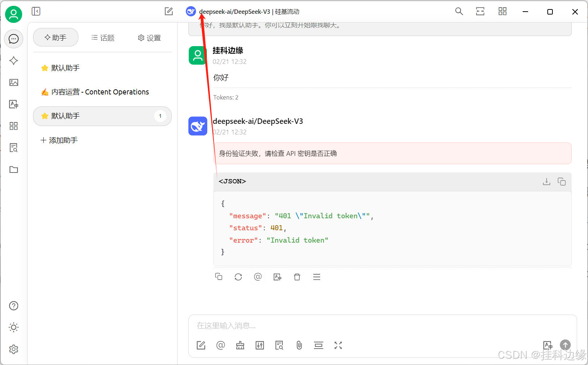588x365 pixels.
Task: Expand the input box to full size
Action: pos(338,345)
